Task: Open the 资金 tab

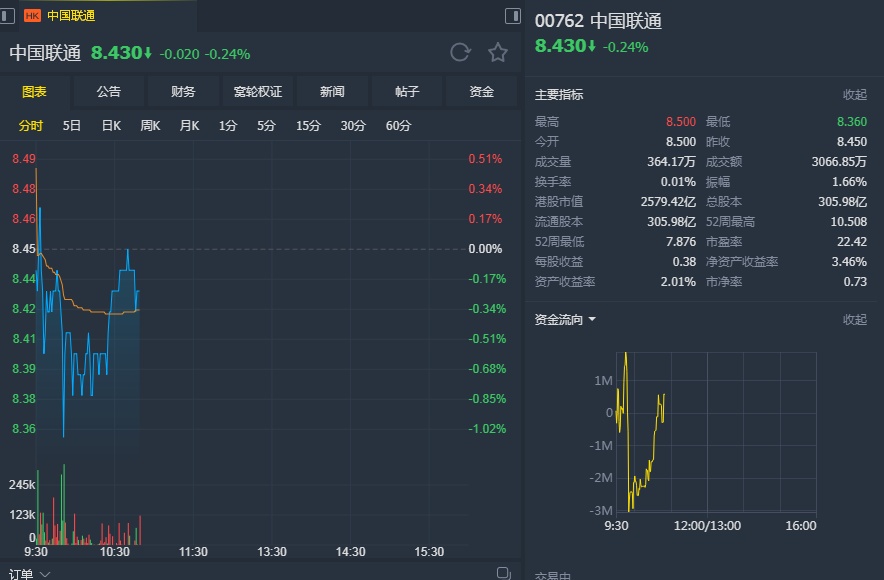Action: pyautogui.click(x=482, y=92)
